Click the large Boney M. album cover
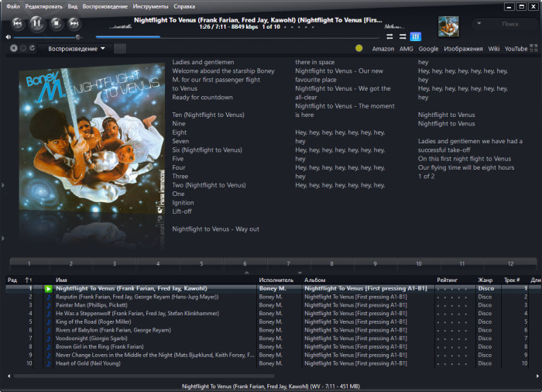 coord(92,139)
